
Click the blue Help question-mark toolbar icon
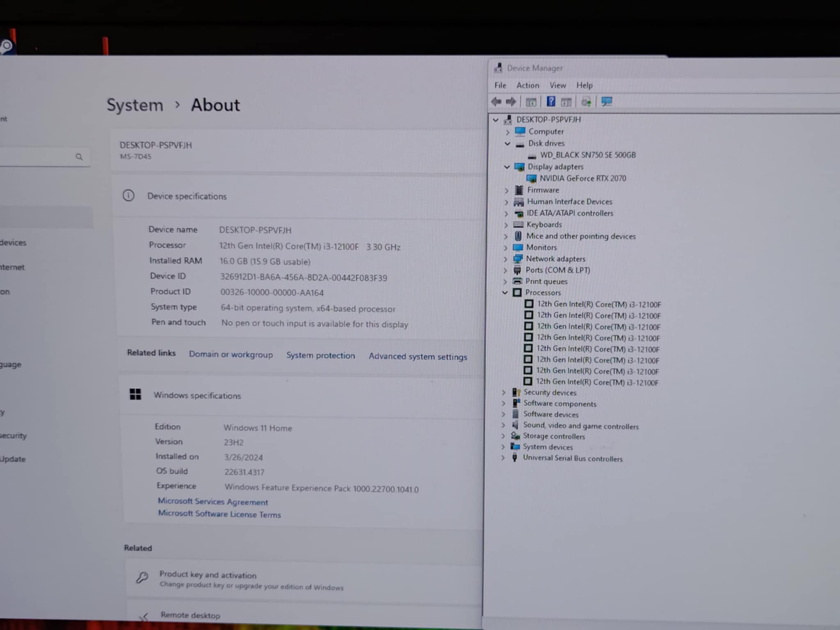pyautogui.click(x=551, y=101)
